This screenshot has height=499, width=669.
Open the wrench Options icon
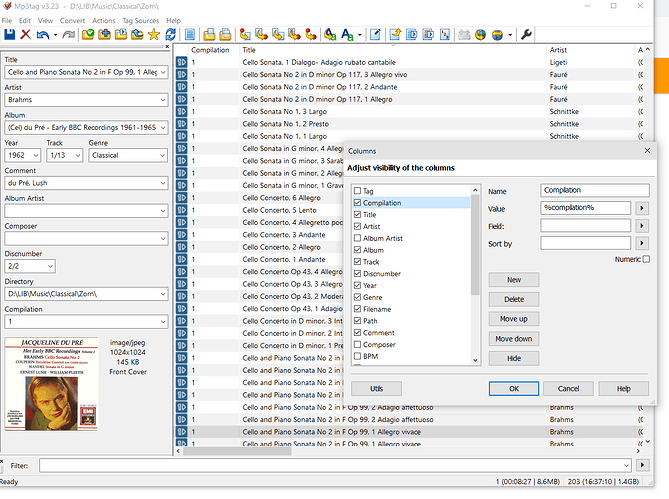click(x=526, y=35)
